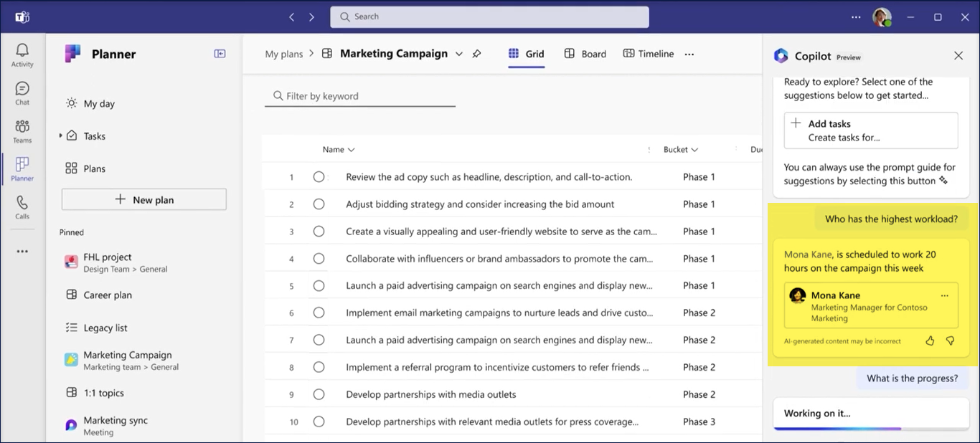Pin the Marketing Campaign plan
This screenshot has width=980, height=443.
(476, 54)
